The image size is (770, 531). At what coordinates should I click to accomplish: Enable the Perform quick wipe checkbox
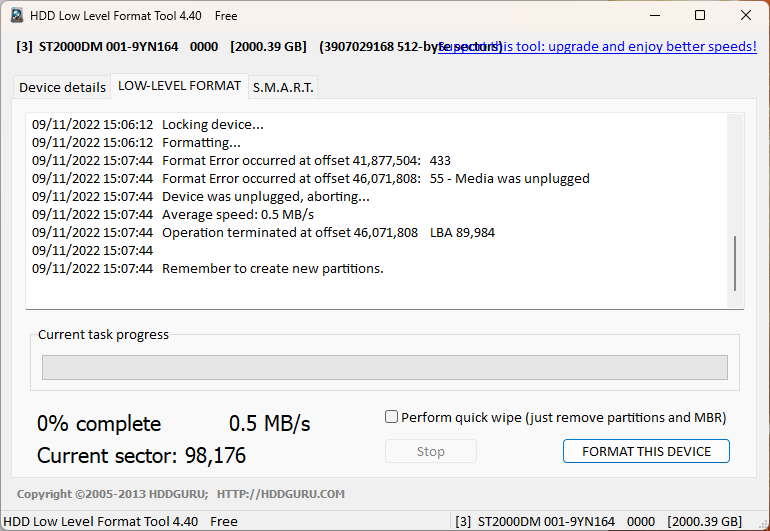[x=391, y=417]
